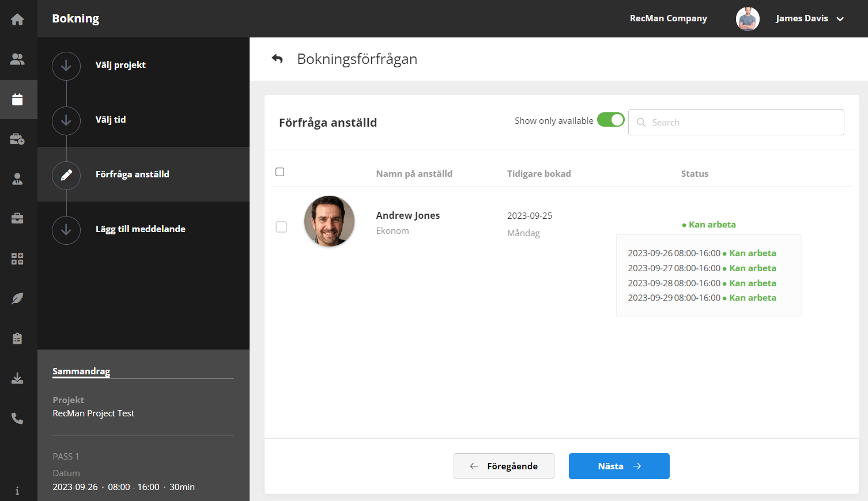Check the select-all checkbox in table header
This screenshot has height=501, width=868.
[x=280, y=172]
